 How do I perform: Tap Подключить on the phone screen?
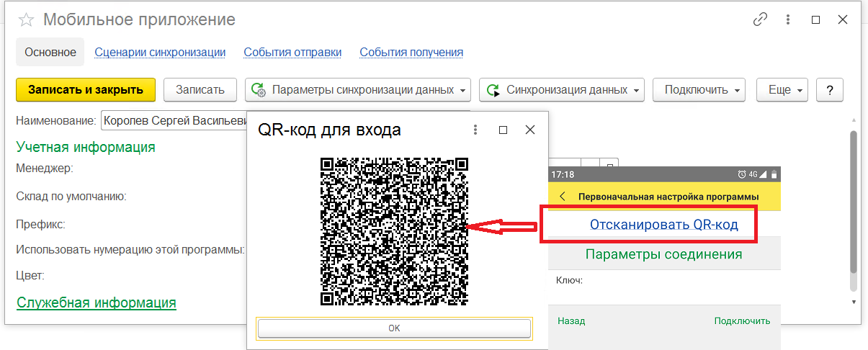click(742, 321)
